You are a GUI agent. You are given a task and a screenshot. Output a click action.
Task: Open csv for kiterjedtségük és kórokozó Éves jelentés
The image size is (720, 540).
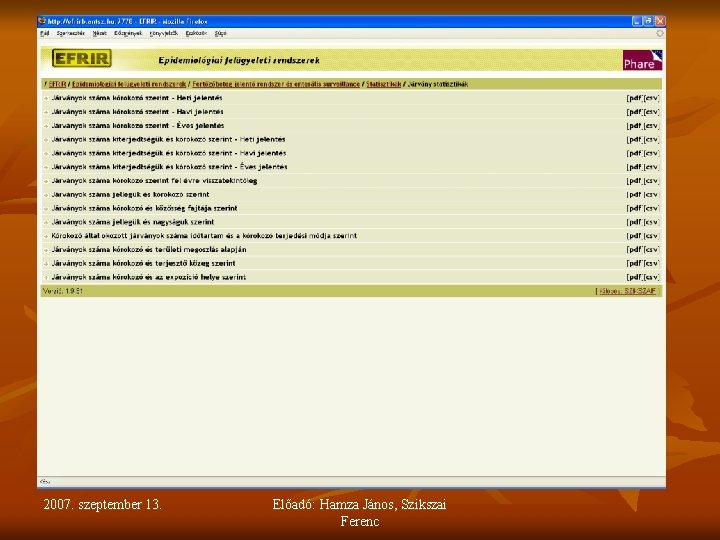651,167
